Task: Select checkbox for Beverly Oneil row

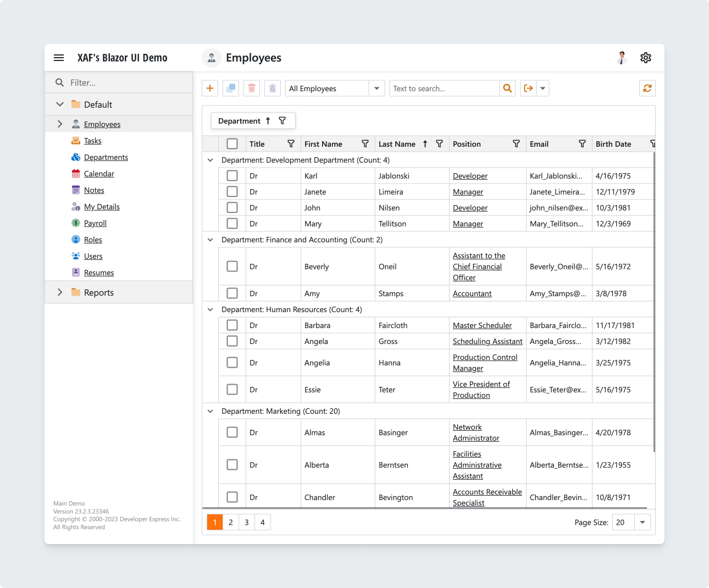Action: click(x=232, y=267)
